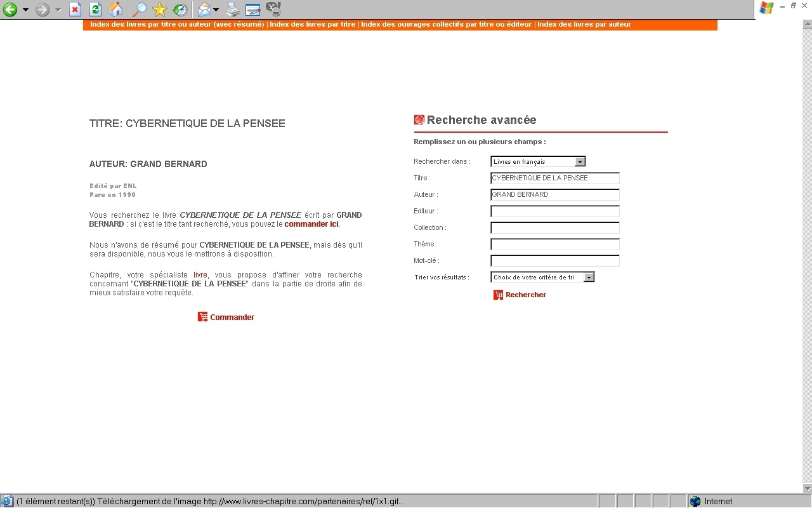Click the cart icon beside Rechercher
Viewport: 812px width, 508px height.
[x=499, y=295]
